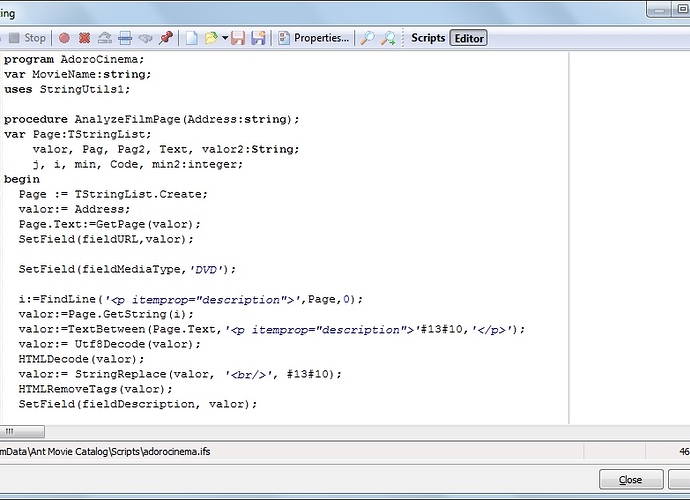Click the 'var MovieName:string;' line

tap(77, 74)
